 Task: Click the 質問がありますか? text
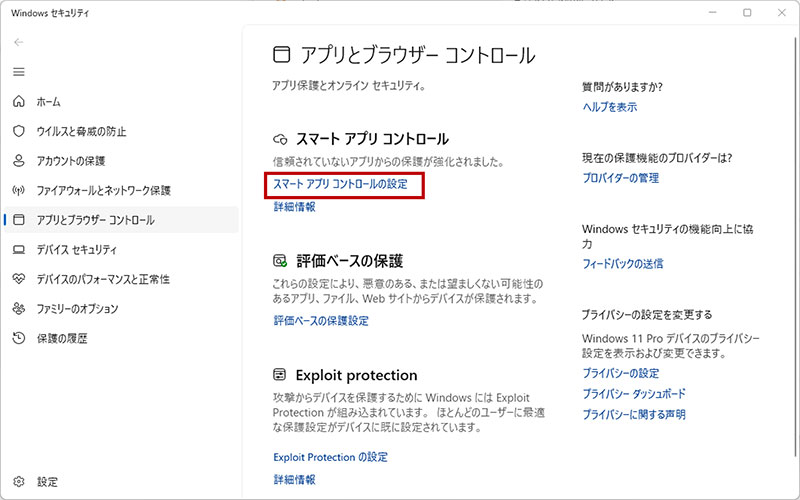coord(622,87)
